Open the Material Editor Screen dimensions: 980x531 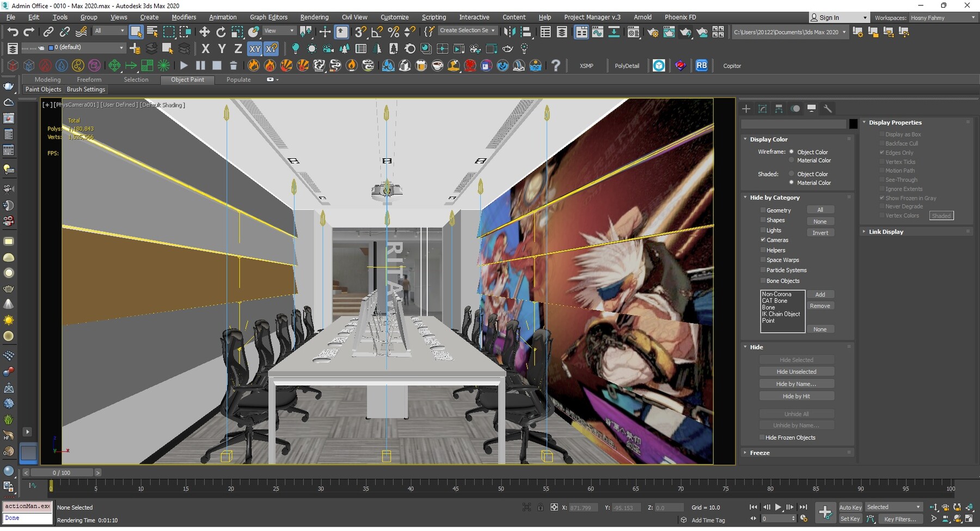click(x=634, y=32)
